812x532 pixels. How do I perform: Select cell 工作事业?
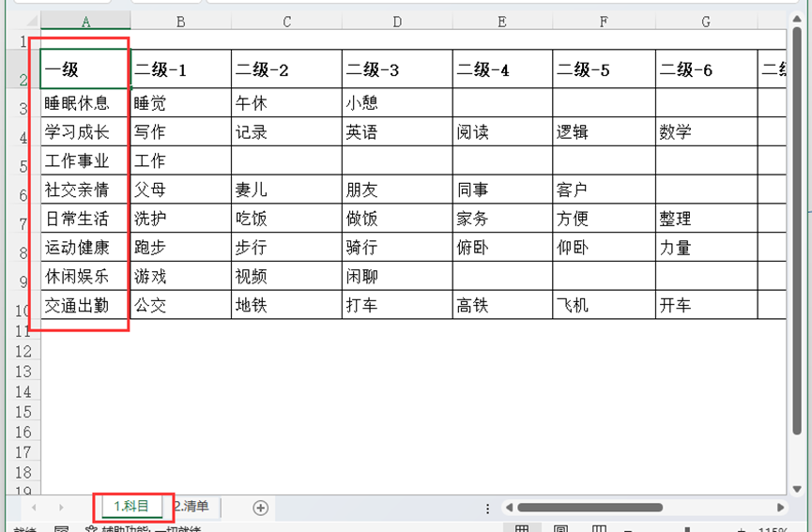pyautogui.click(x=85, y=160)
